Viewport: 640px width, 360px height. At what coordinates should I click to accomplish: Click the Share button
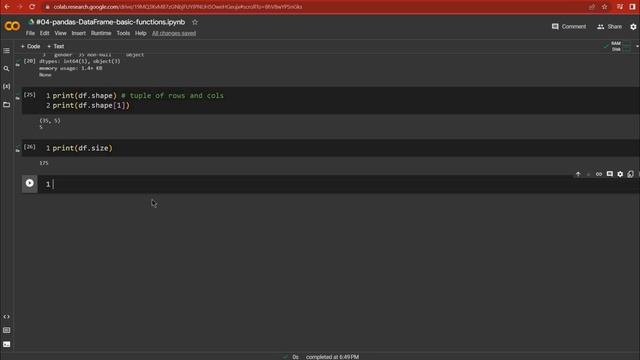609,27
